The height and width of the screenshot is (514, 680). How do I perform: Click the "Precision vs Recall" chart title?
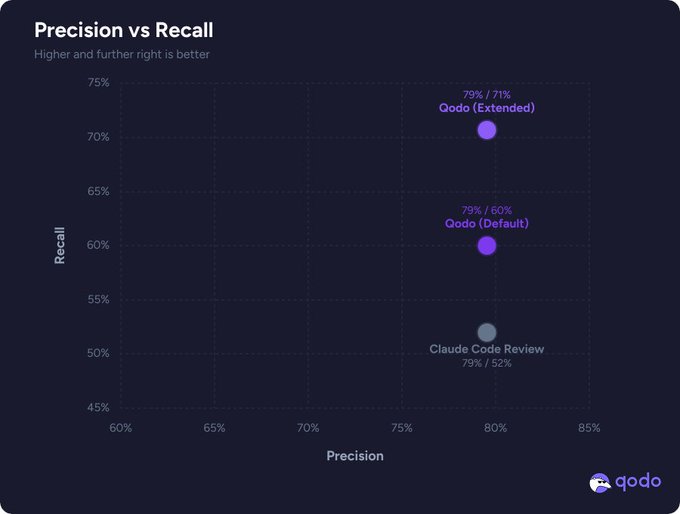point(124,31)
